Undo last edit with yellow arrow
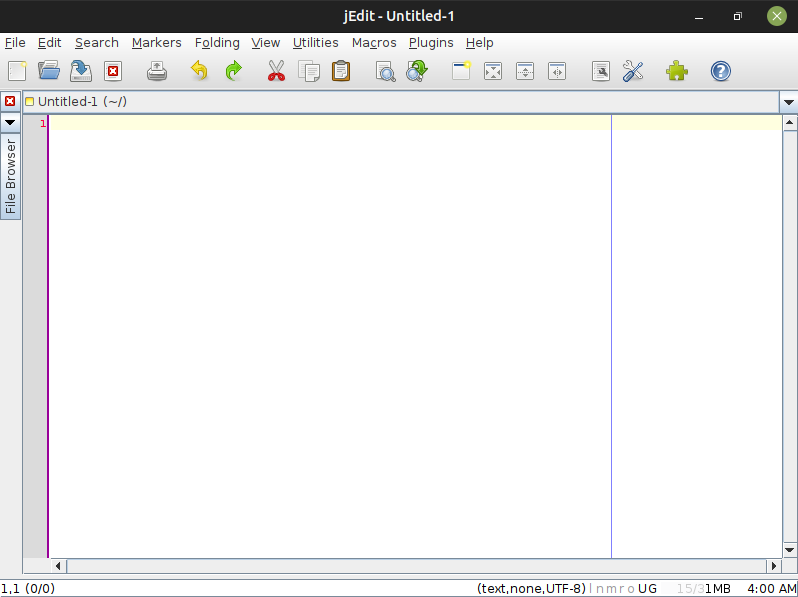Viewport: 798px width, 597px height. pyautogui.click(x=200, y=71)
